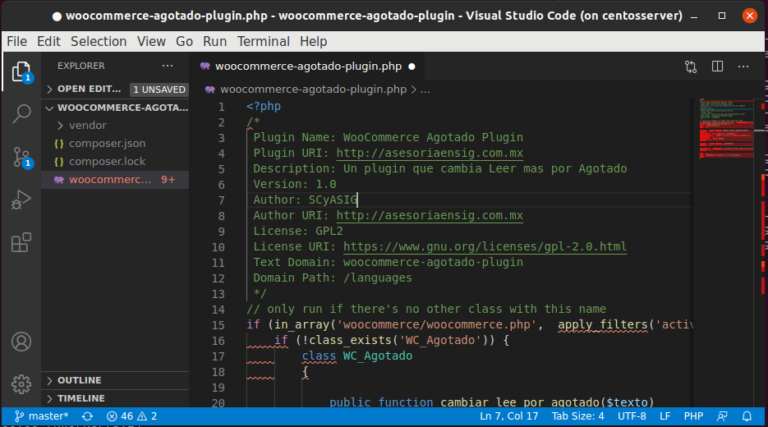Change the LF end-of-line sequence
Screen dimensions: 768x427
tap(665, 416)
